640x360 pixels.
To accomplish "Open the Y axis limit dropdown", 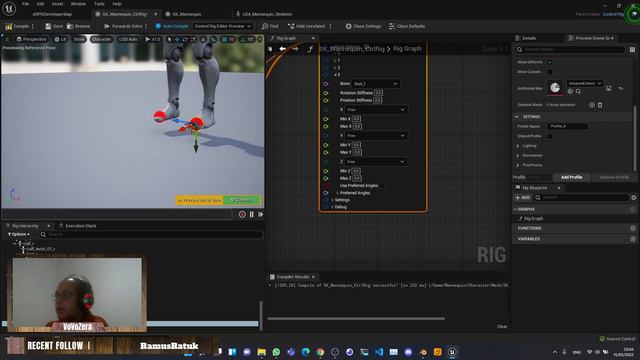I will tap(376, 136).
